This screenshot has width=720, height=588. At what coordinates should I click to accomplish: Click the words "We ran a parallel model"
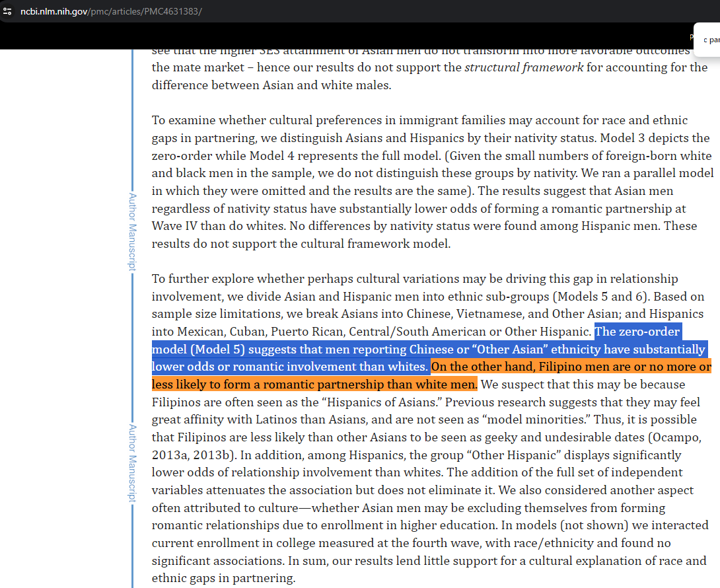648,174
